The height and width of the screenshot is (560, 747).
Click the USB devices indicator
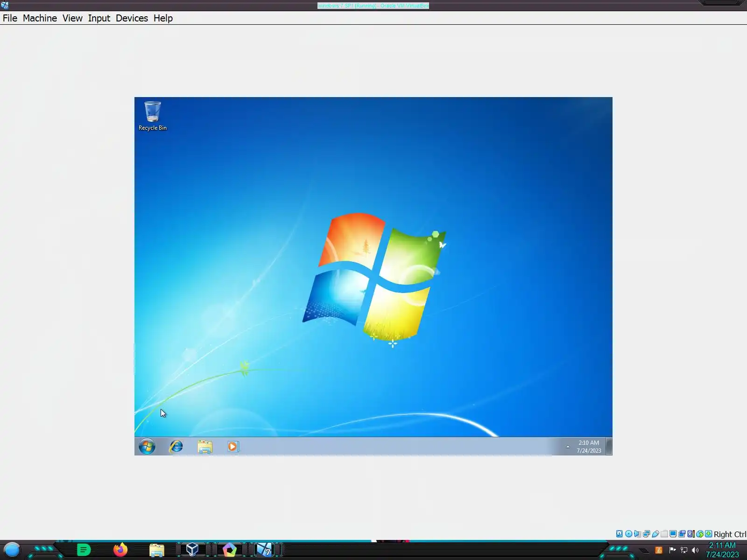pos(655,534)
